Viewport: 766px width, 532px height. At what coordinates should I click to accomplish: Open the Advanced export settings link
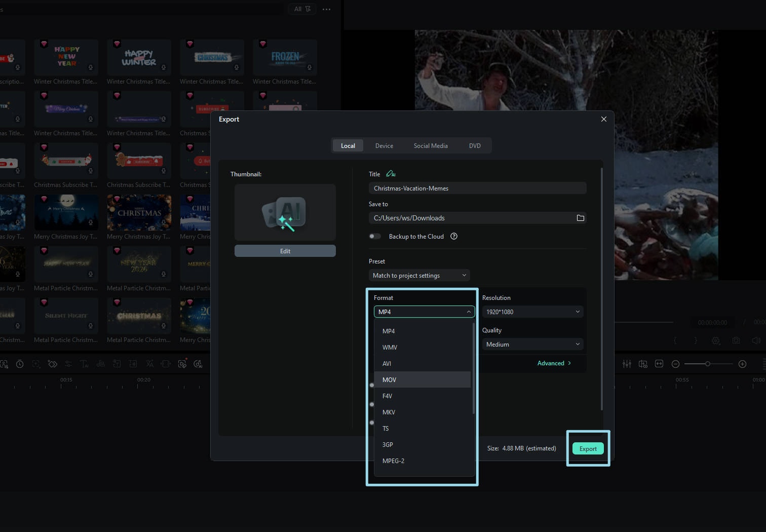click(x=554, y=363)
